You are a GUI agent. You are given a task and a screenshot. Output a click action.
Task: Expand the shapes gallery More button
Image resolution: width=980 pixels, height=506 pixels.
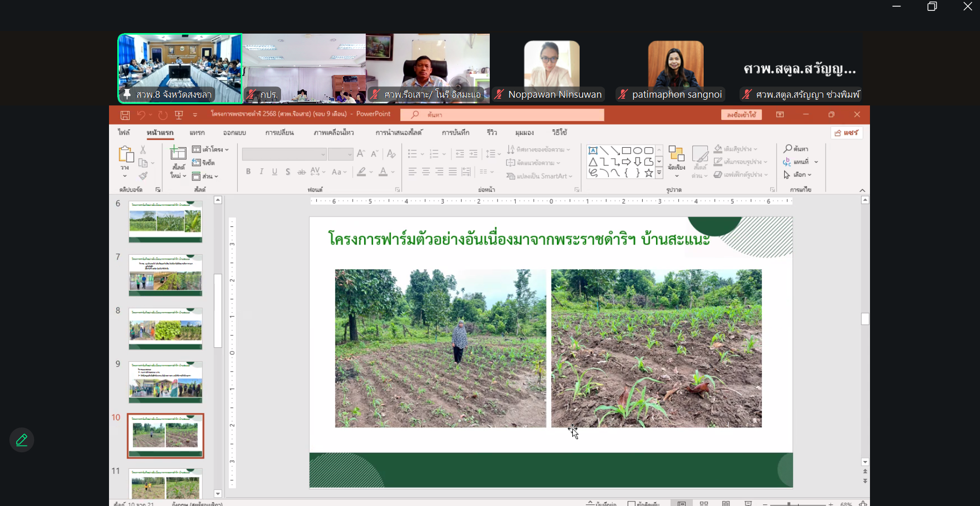(659, 173)
